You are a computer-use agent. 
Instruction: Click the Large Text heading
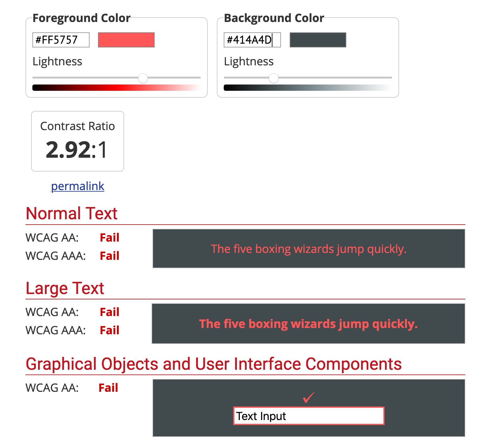[x=65, y=288]
